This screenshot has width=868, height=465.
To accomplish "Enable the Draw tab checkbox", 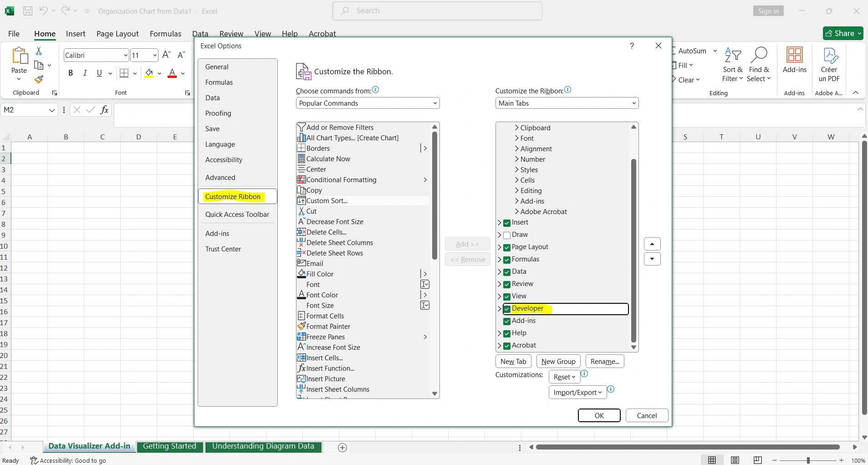I will (x=507, y=235).
